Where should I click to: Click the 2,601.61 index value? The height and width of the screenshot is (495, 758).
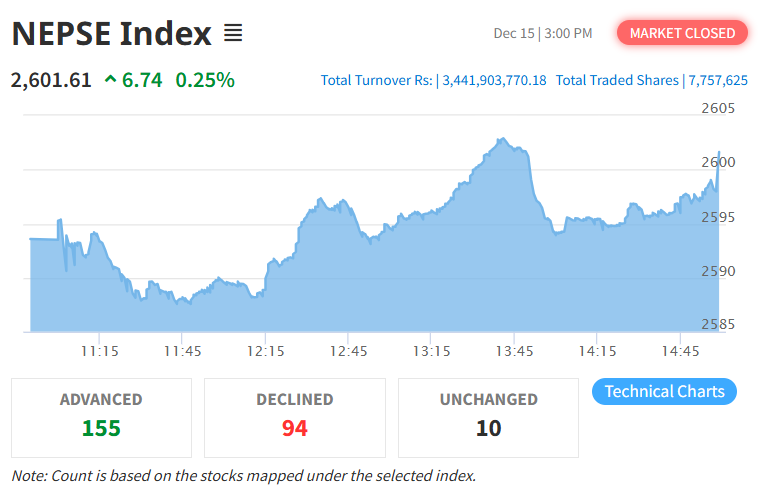coord(51,79)
